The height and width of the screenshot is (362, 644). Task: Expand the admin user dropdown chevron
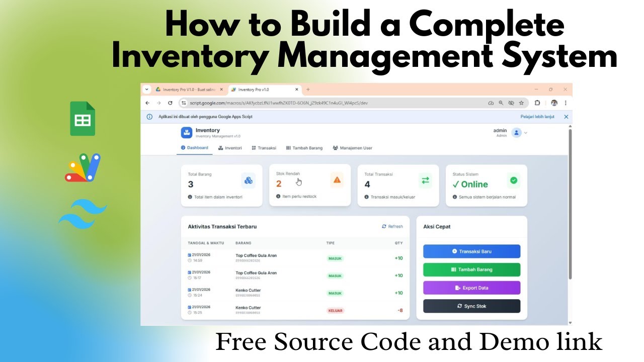[x=526, y=133]
